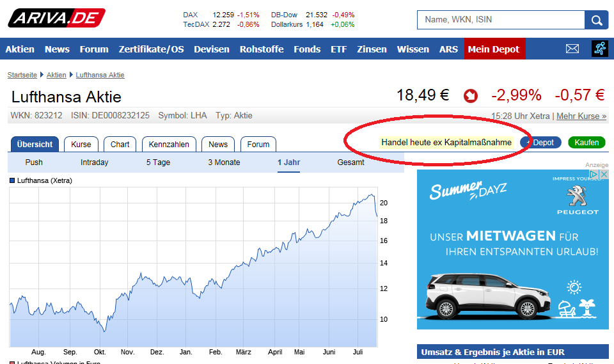The height and width of the screenshot is (364, 614).
Task: Select Intraday chart range
Action: point(95,162)
